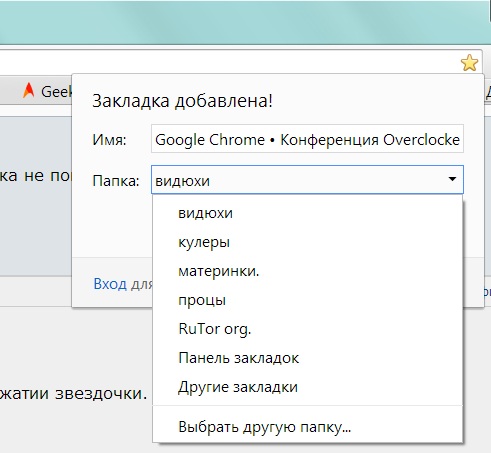Choose процы folder option

pyautogui.click(x=307, y=300)
